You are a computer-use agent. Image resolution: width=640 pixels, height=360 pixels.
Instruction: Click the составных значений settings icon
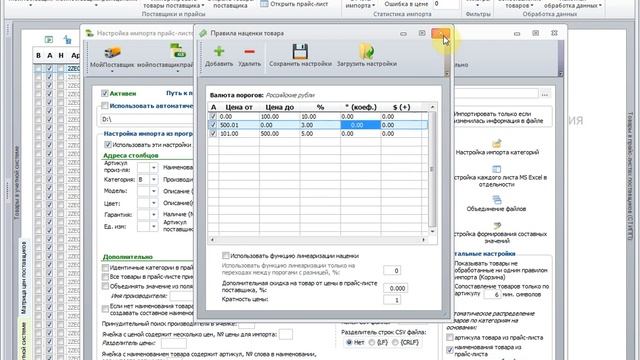[x=497, y=226]
